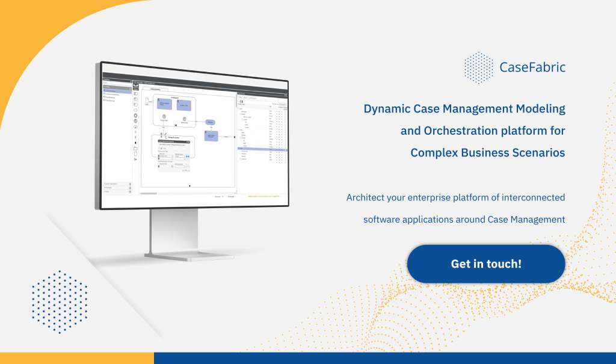Click the horizontal scrollbar beneath the canvas
616x364 pixels.
[149, 193]
